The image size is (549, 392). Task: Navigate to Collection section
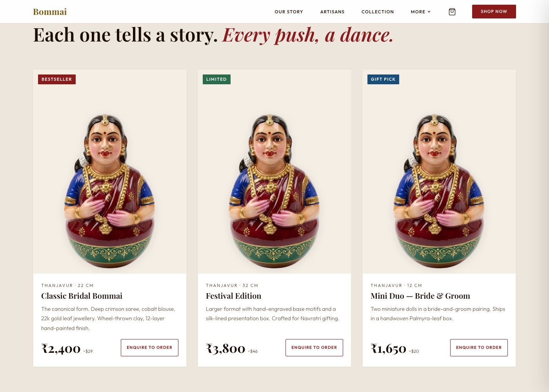coord(378,12)
